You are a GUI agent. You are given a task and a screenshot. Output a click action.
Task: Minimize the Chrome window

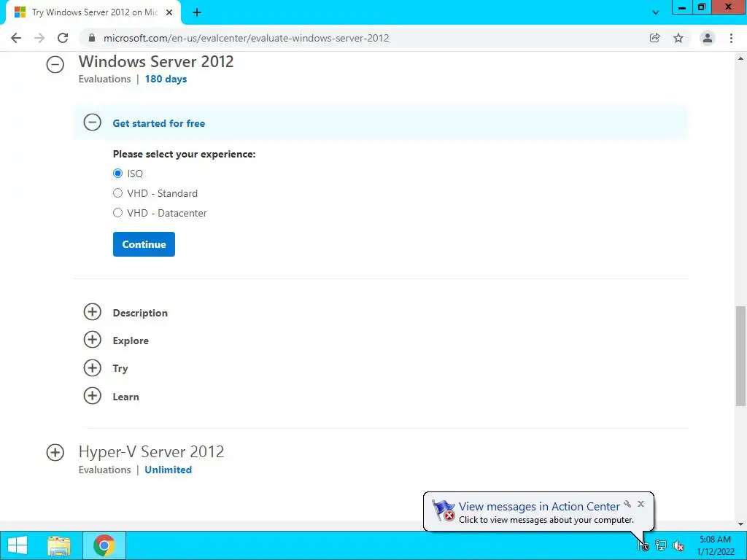[x=682, y=7]
